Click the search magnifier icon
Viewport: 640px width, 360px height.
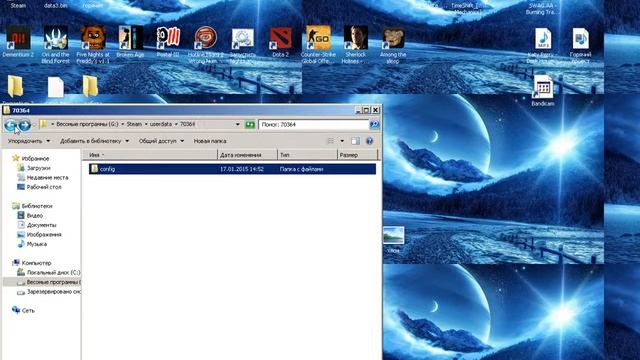pos(374,124)
